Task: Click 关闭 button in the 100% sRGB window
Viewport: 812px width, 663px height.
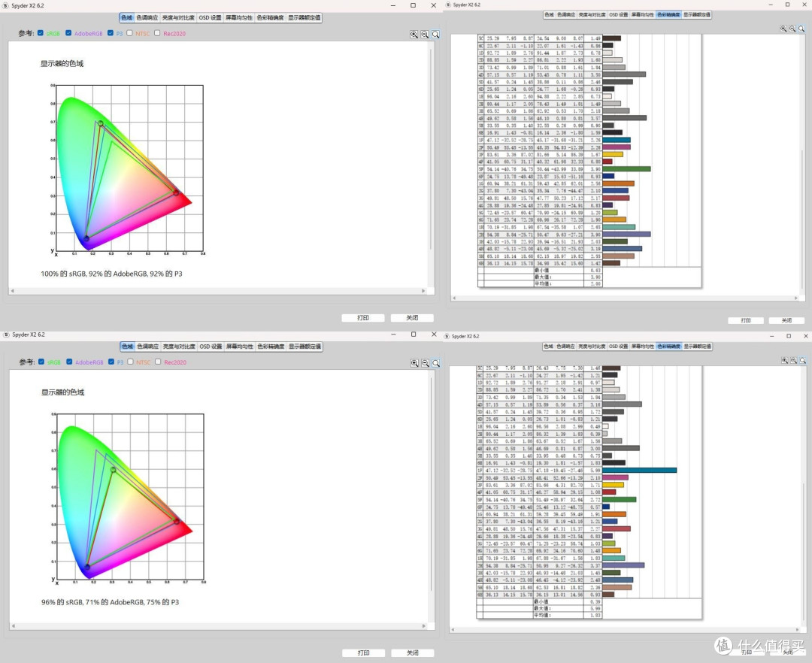Action: coord(412,318)
